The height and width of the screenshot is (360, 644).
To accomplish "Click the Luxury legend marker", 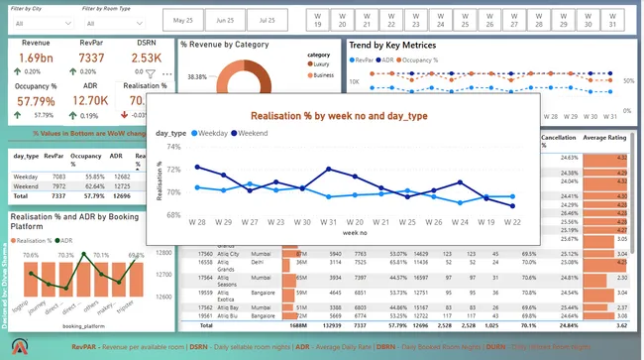I will pyautogui.click(x=310, y=64).
